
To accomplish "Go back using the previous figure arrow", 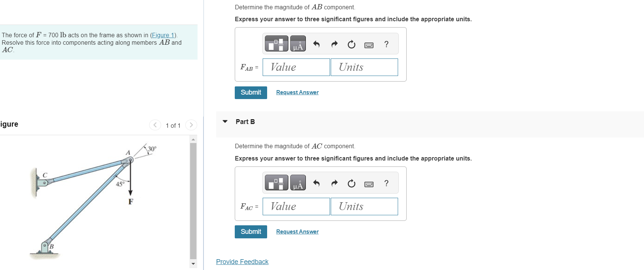I will pos(155,125).
